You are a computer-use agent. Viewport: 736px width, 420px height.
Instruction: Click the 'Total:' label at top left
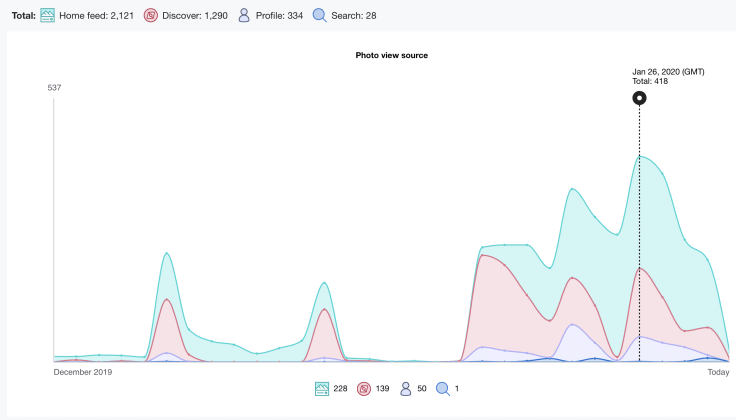point(23,16)
